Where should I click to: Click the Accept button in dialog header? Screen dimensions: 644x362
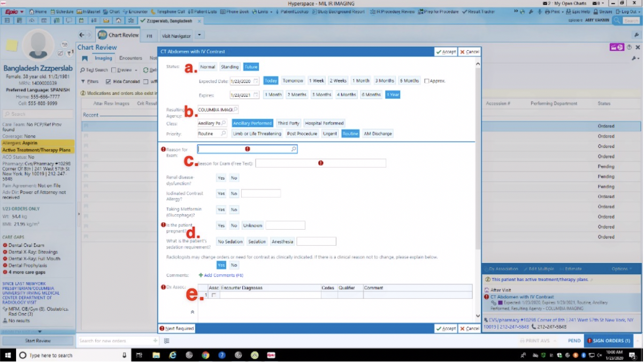coord(446,52)
